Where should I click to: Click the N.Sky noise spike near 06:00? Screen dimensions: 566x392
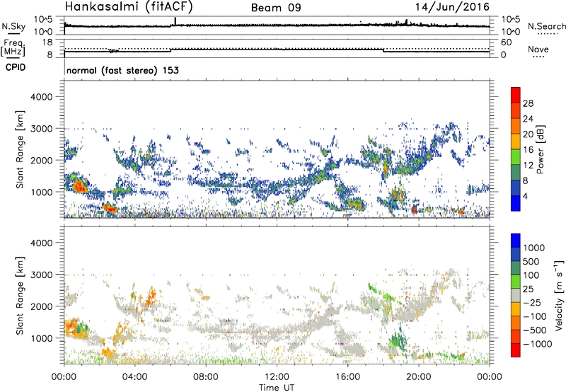click(175, 21)
